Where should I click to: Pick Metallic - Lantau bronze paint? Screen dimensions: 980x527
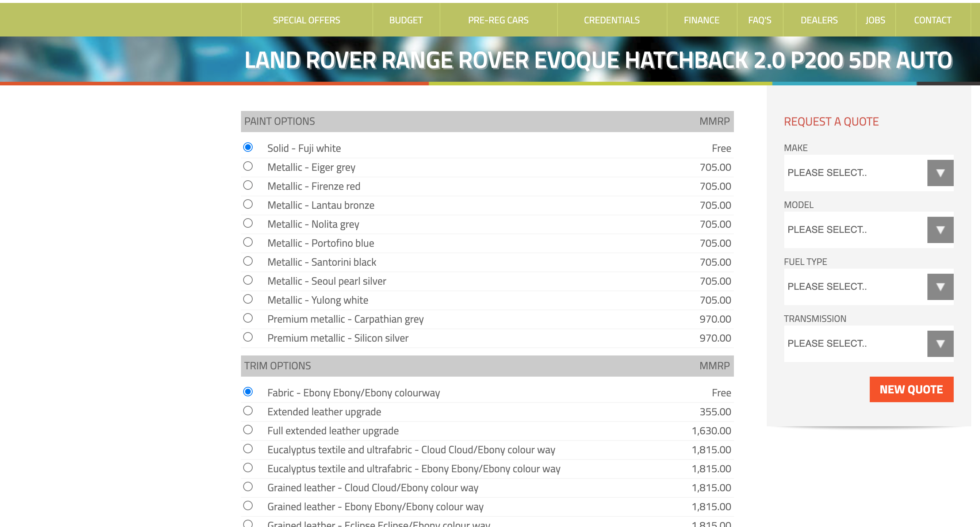coord(248,204)
